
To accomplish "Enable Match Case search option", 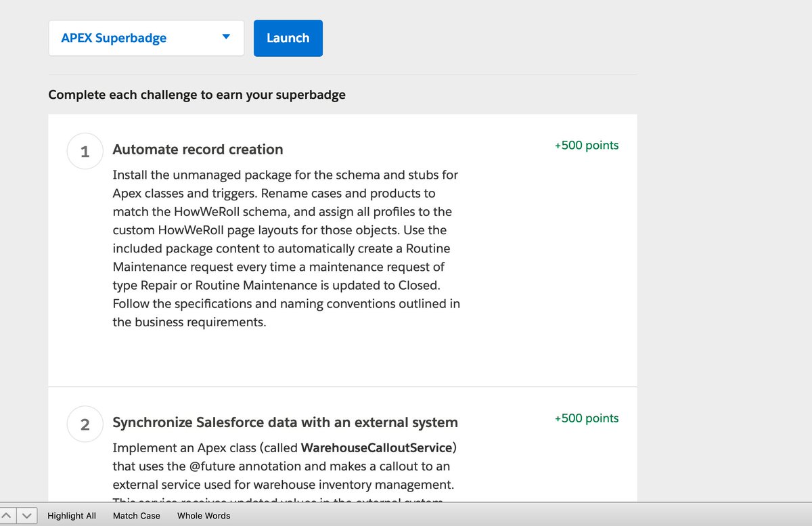I will (x=137, y=516).
